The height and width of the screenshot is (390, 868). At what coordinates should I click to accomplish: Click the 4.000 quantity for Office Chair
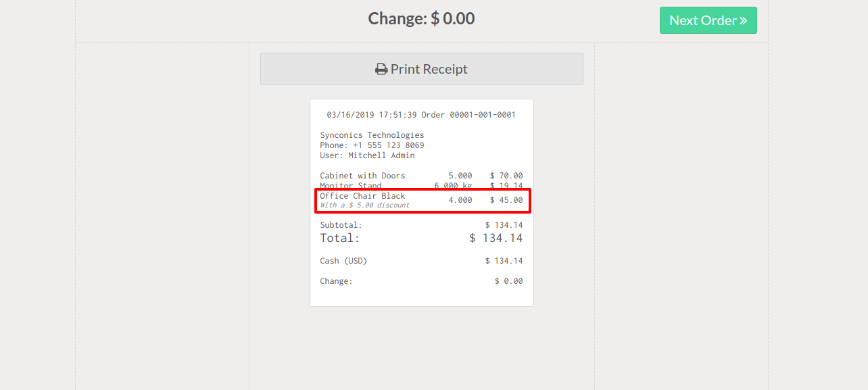(x=460, y=200)
